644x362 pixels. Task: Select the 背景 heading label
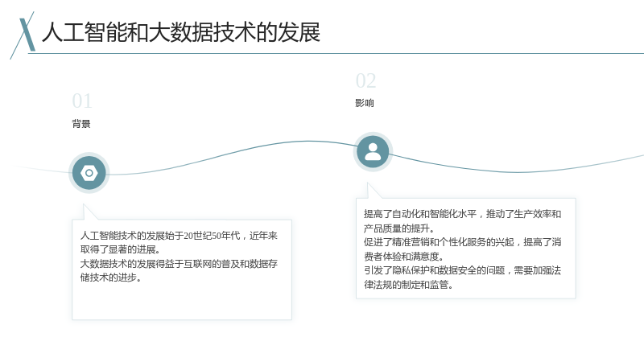(x=81, y=124)
